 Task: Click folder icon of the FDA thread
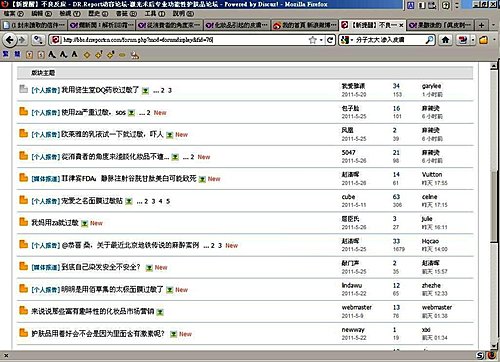click(x=23, y=177)
